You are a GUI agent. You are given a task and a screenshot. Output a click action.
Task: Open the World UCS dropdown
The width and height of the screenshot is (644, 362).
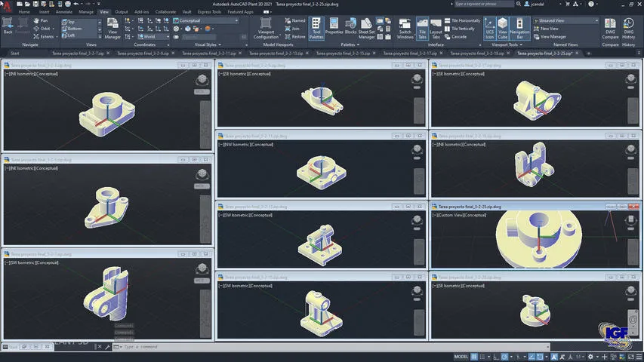(153, 36)
